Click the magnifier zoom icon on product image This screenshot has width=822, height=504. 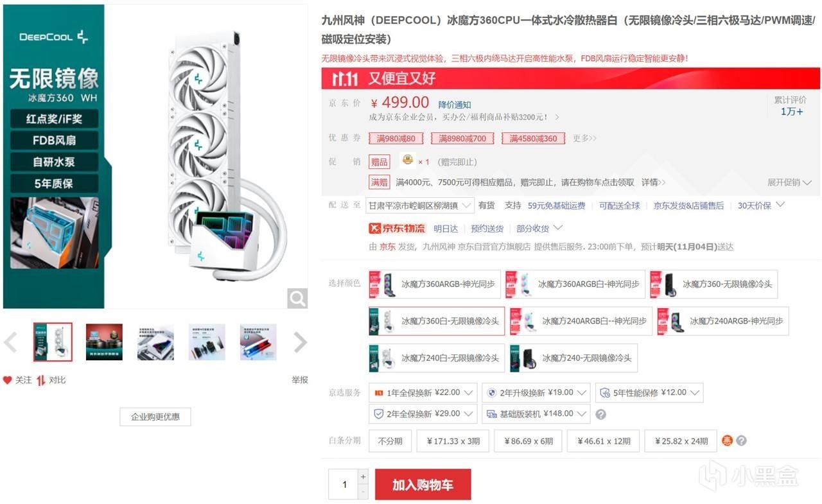(x=297, y=298)
